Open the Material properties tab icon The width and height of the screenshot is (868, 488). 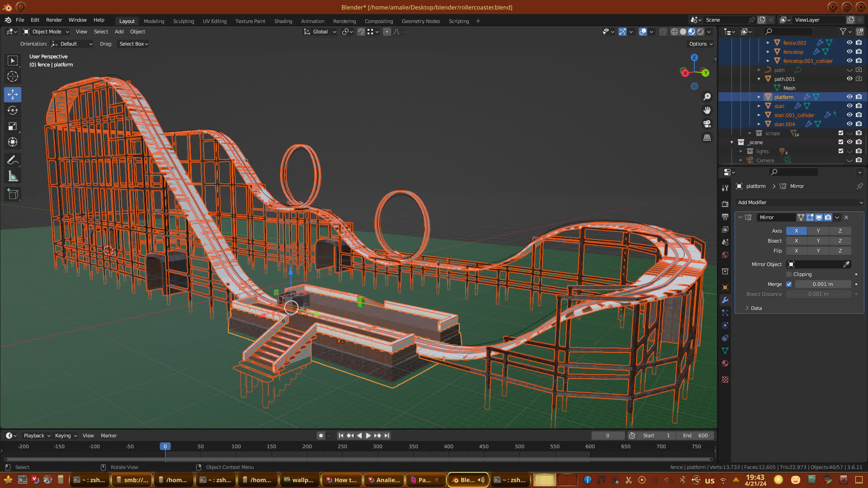(x=725, y=363)
